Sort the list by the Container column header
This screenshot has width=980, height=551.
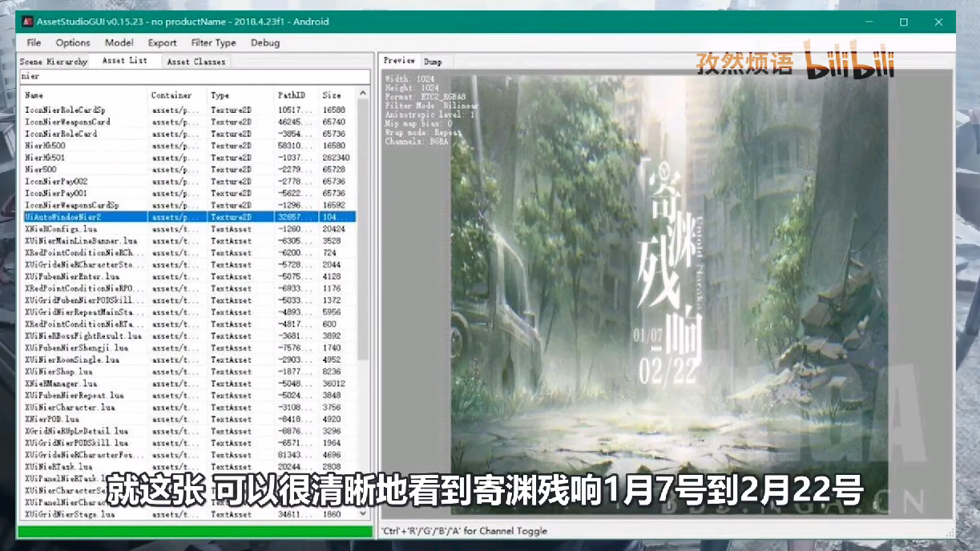(x=177, y=95)
